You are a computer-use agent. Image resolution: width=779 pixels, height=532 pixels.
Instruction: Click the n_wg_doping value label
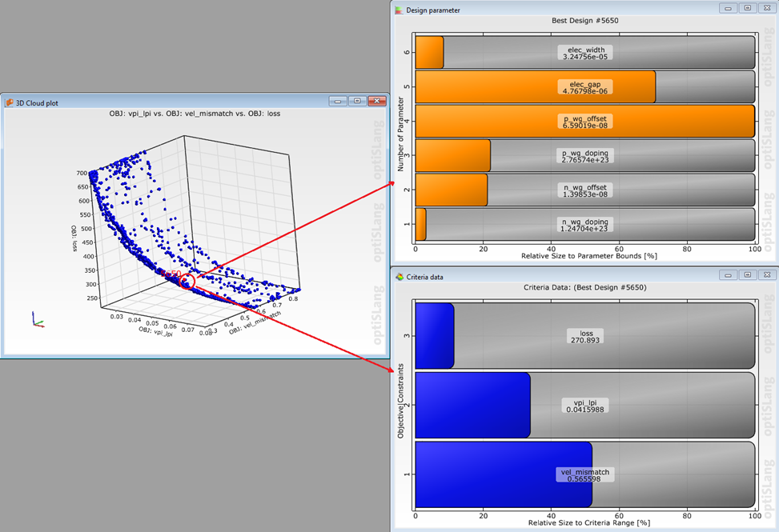[584, 225]
